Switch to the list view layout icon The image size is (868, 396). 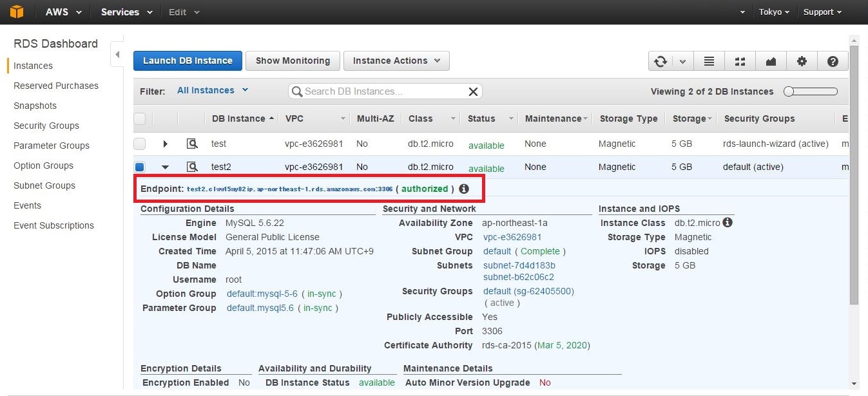709,61
